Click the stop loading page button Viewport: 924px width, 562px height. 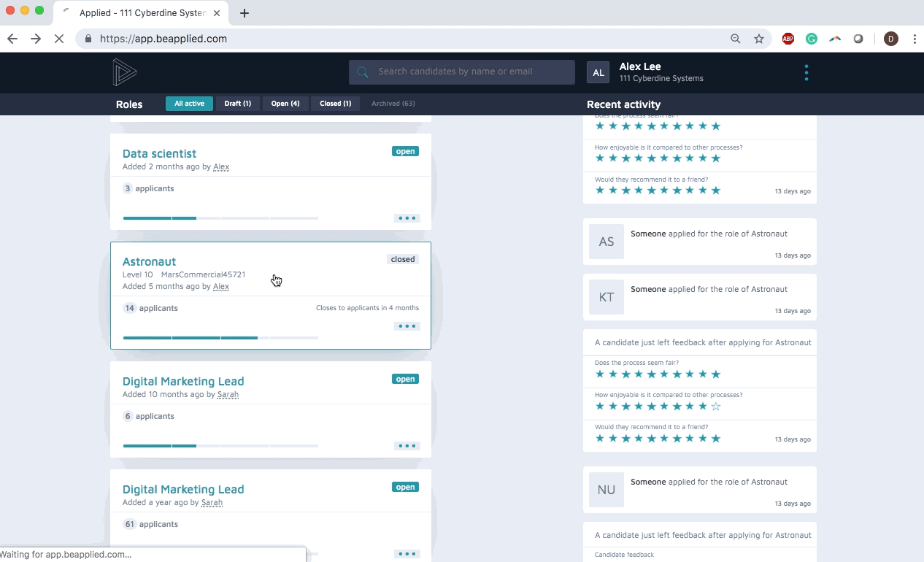[59, 39]
